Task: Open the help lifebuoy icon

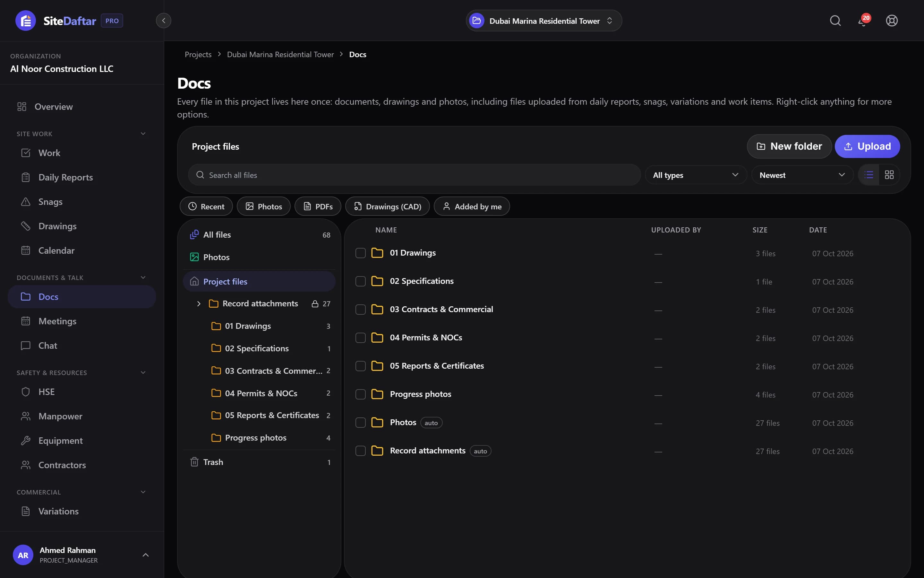Action: (x=892, y=21)
